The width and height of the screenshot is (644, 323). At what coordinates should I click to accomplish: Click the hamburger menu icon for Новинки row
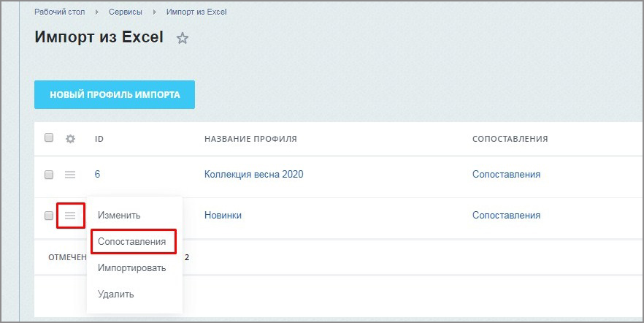click(70, 216)
